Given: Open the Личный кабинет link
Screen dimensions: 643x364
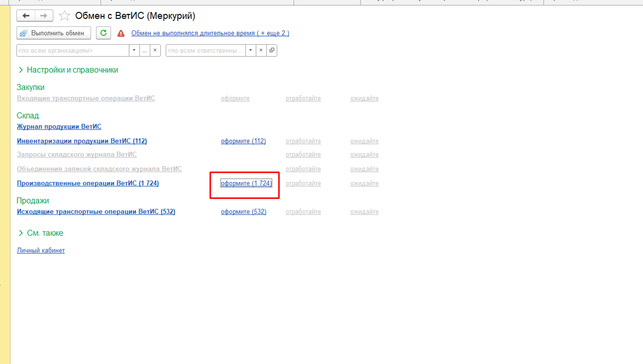Looking at the screenshot, I should [40, 250].
